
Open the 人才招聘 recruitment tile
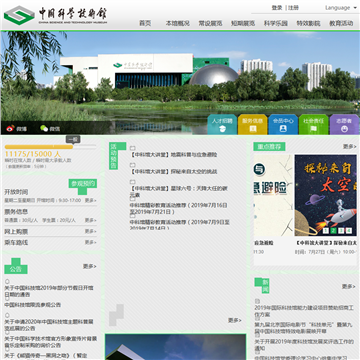pyautogui.click(x=222, y=124)
